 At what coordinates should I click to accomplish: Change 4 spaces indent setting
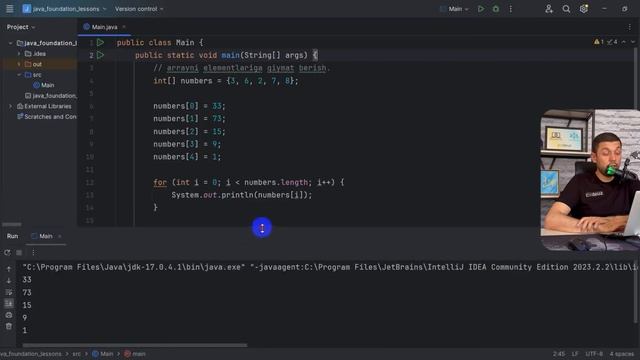[622, 354]
